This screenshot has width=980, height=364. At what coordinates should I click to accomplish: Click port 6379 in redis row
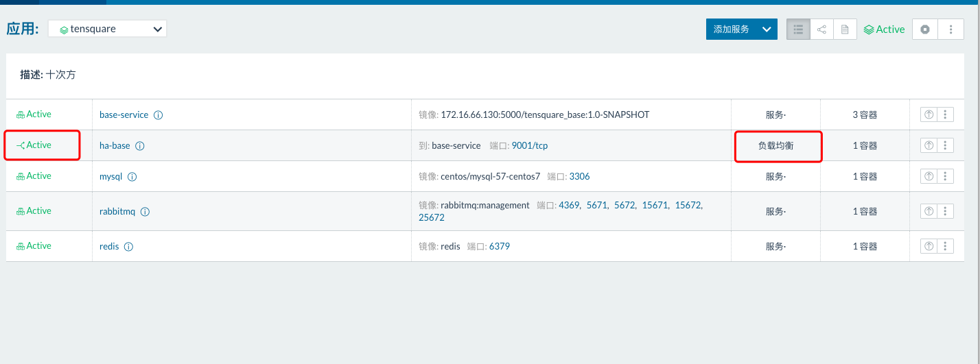coord(500,246)
